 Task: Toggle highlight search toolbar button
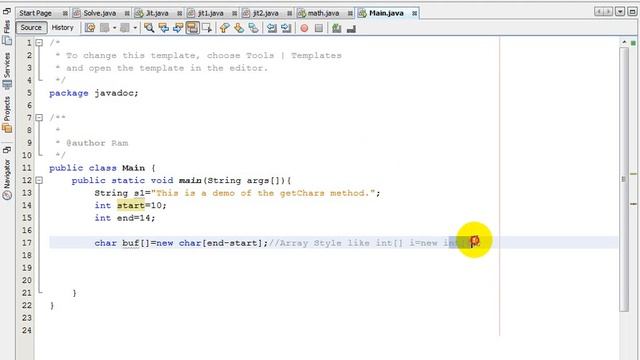(x=192, y=28)
